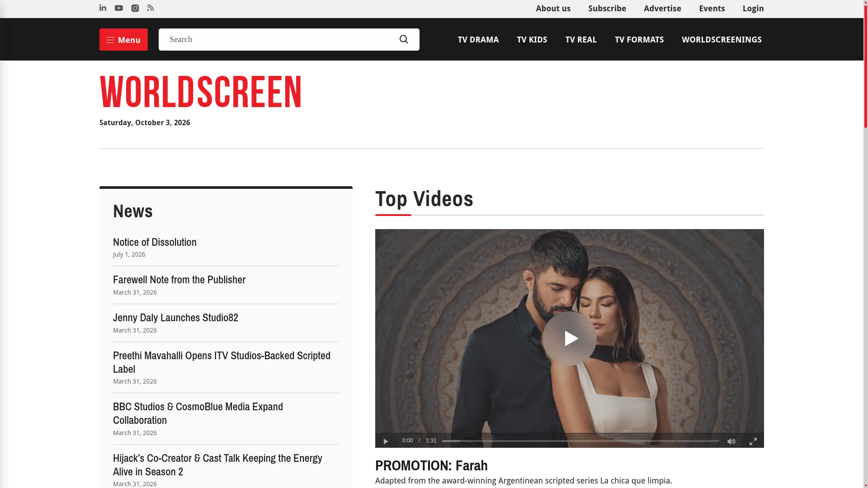Click the small play icon in video controls
Screen dimensions: 868x488
coord(386,441)
